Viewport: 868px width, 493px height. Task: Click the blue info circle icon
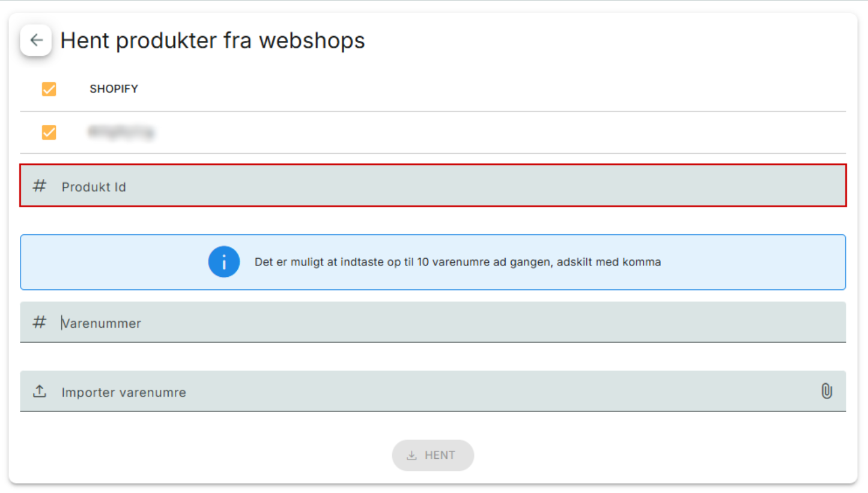(x=224, y=262)
